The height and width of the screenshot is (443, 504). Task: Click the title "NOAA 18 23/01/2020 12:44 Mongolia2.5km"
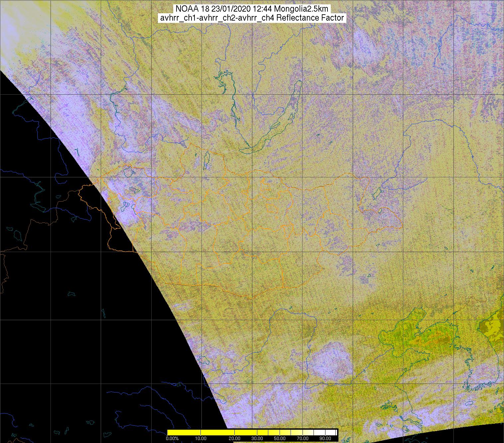coord(252,9)
